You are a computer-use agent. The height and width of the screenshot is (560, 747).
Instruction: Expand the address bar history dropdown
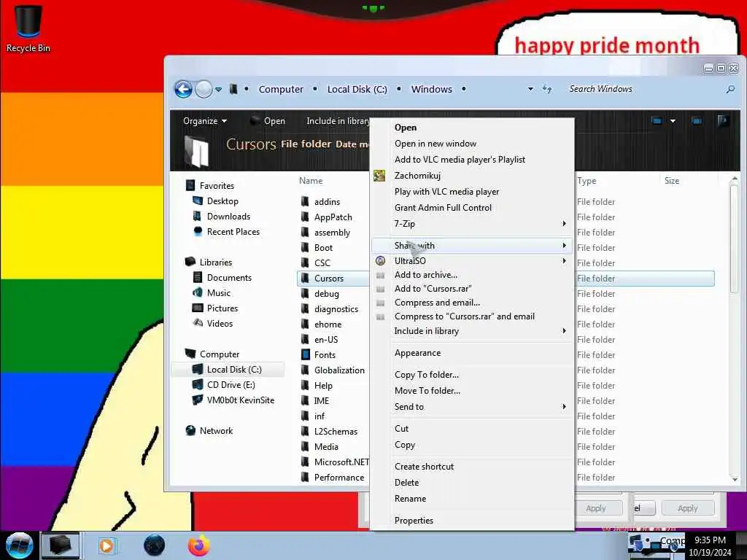[530, 89]
